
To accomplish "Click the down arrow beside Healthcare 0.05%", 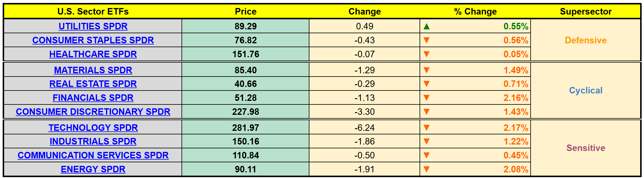I will click(x=426, y=54).
